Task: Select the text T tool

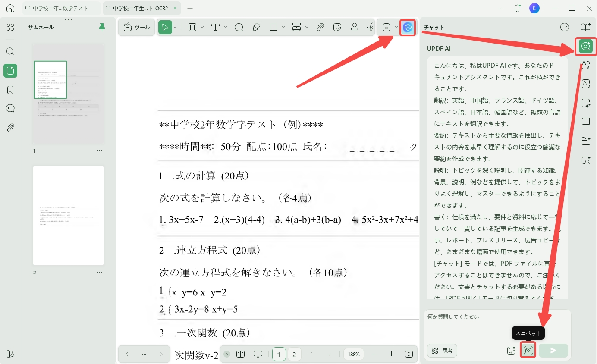Action: 216,27
